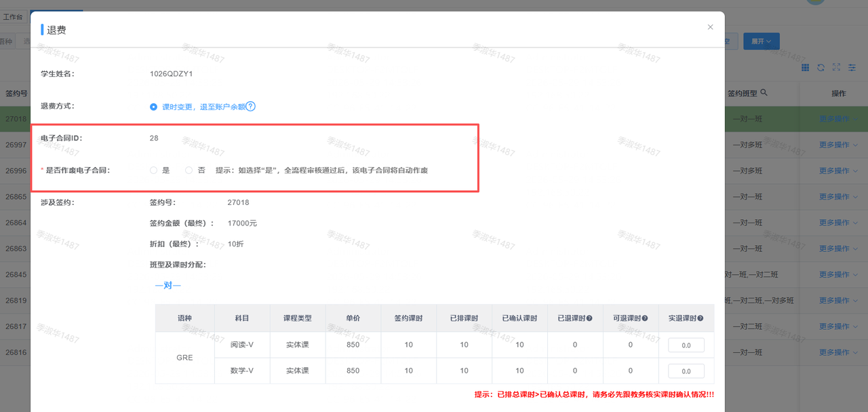Open the column settings sliders icon
This screenshot has width=868, height=412.
852,67
